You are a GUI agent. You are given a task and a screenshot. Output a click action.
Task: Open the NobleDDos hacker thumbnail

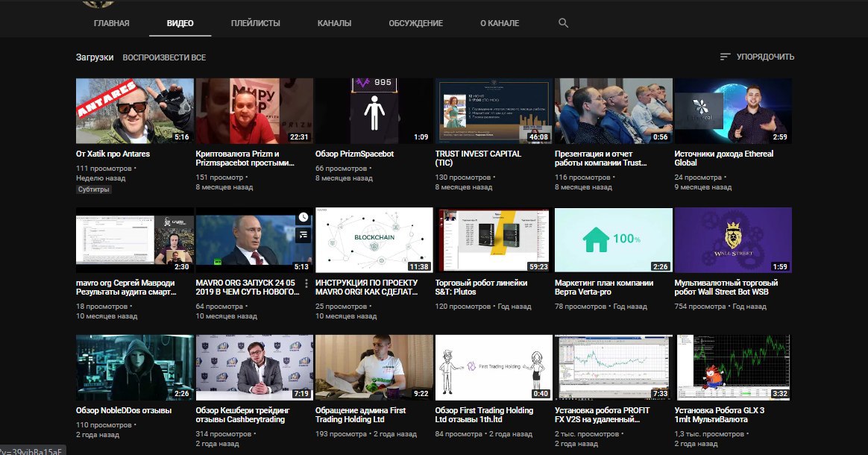coord(134,367)
